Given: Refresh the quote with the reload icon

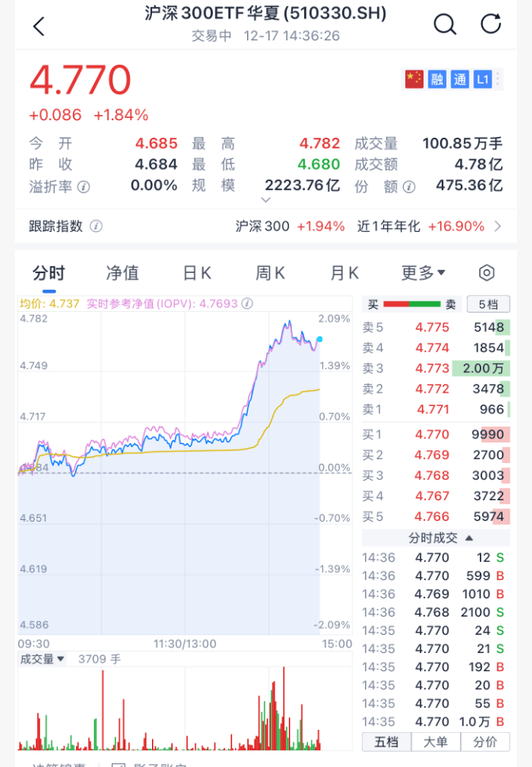Looking at the screenshot, I should pyautogui.click(x=491, y=25).
